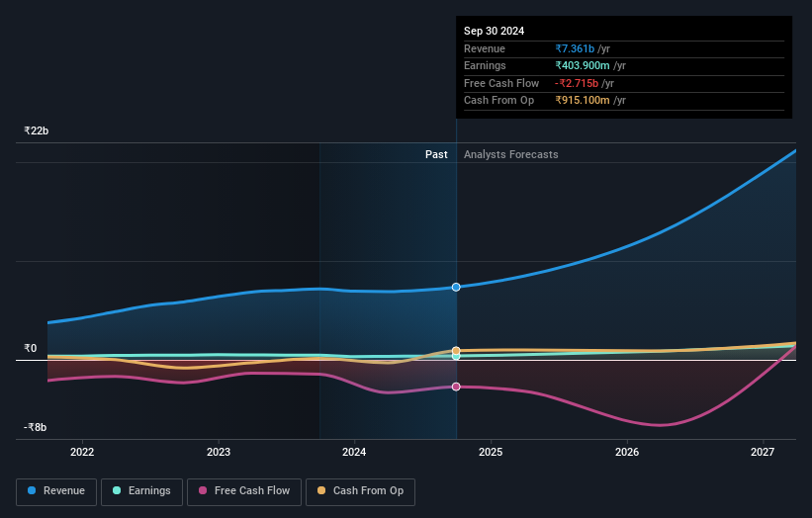
Task: Click the 2027 x-axis label
Action: click(763, 452)
